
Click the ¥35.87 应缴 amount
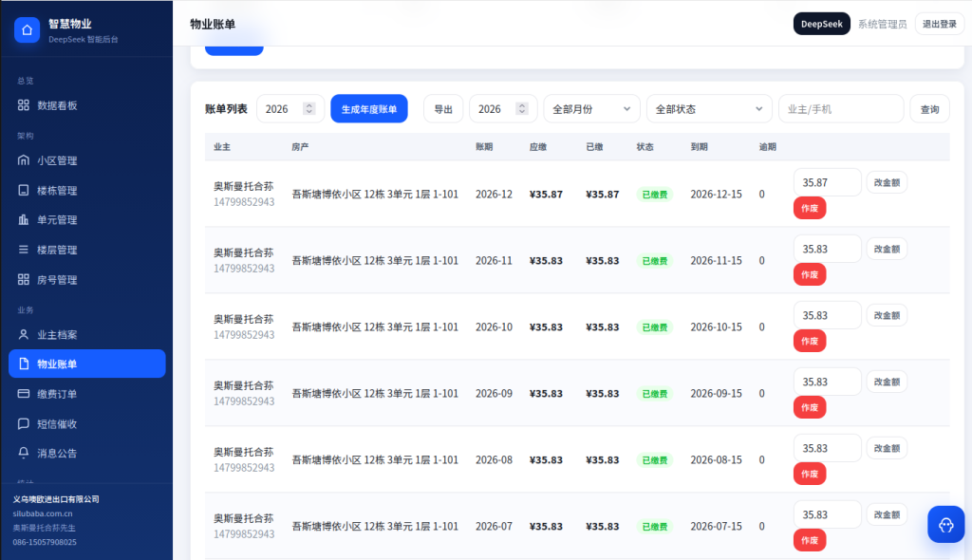coord(546,195)
